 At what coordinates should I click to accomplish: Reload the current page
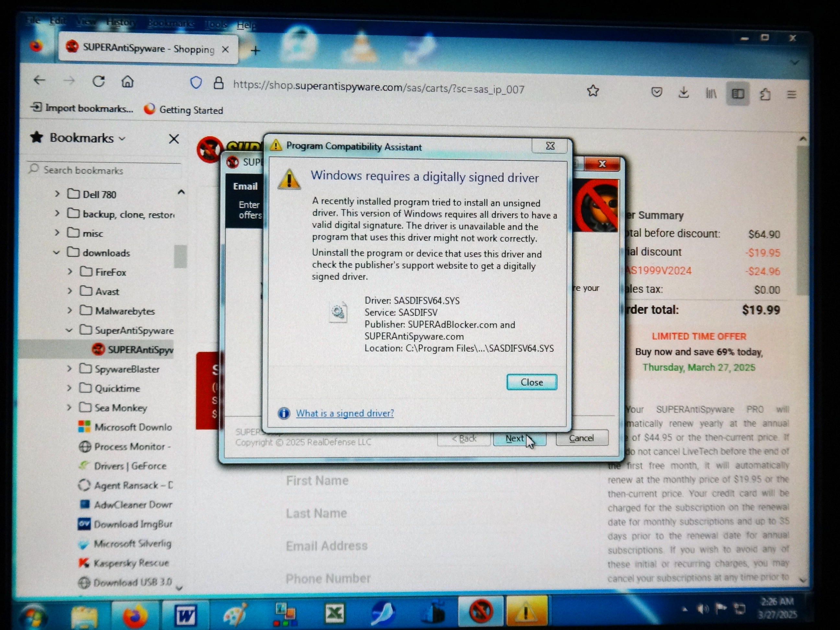[98, 81]
